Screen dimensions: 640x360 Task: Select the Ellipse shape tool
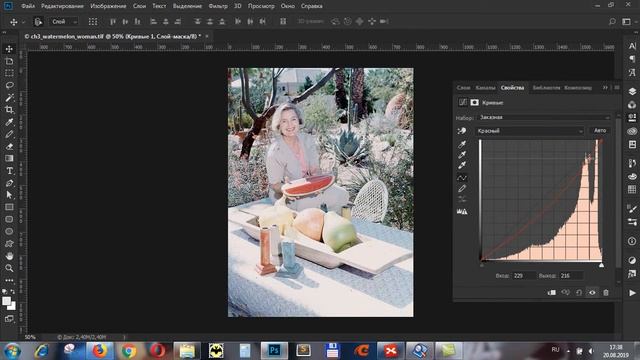coord(9,231)
